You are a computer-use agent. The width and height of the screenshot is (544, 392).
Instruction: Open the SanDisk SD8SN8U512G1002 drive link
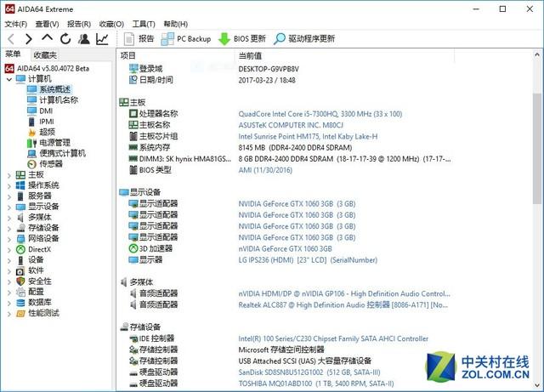(309, 372)
